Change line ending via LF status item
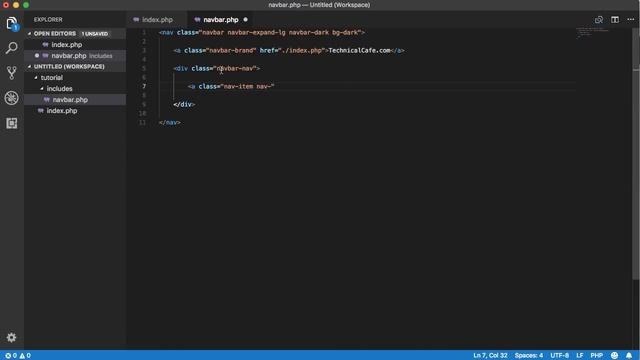640x360 pixels. 580,356
